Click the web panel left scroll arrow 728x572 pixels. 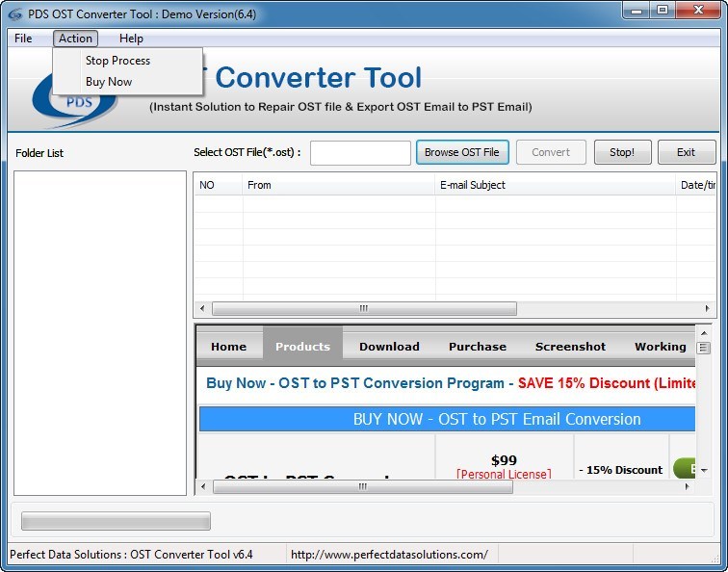click(203, 486)
